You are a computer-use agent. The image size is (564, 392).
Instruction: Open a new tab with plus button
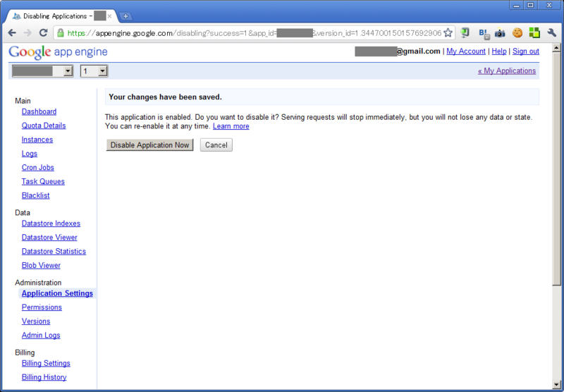click(125, 16)
